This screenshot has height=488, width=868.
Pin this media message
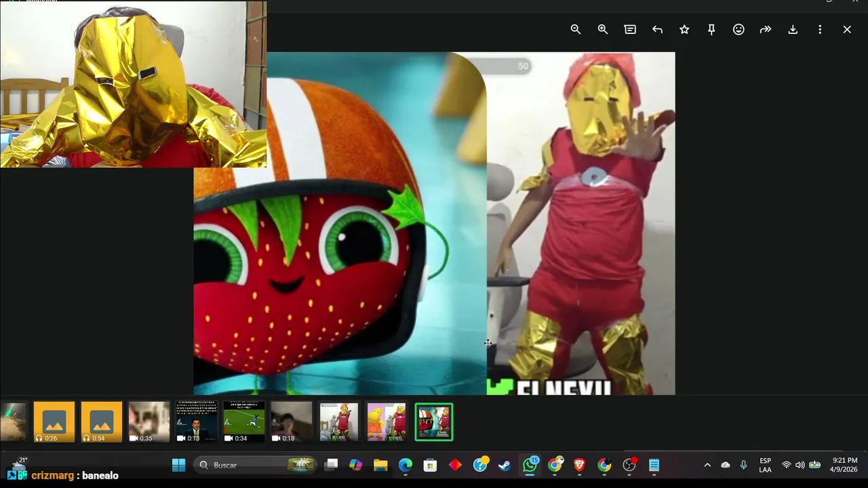711,30
